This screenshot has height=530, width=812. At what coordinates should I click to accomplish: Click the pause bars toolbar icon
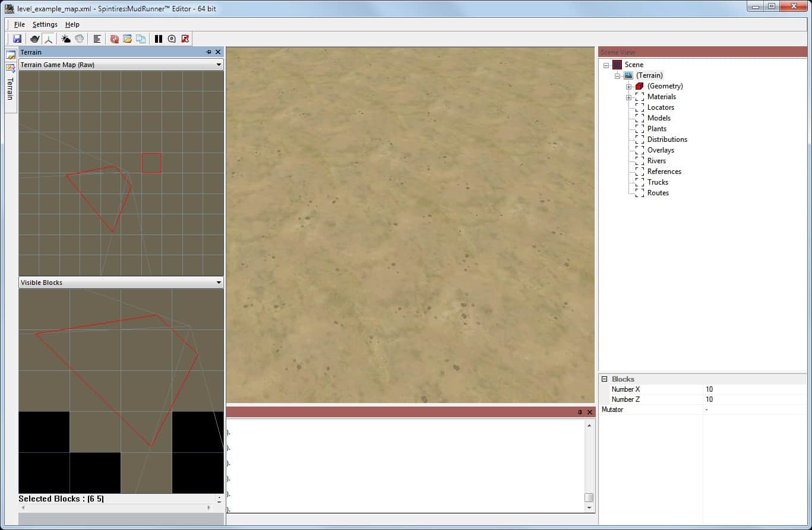[159, 39]
